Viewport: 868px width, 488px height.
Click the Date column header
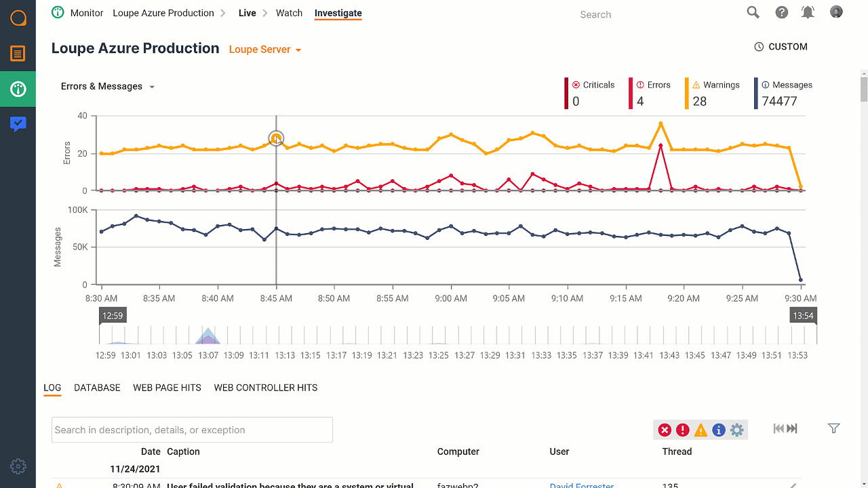coord(151,451)
